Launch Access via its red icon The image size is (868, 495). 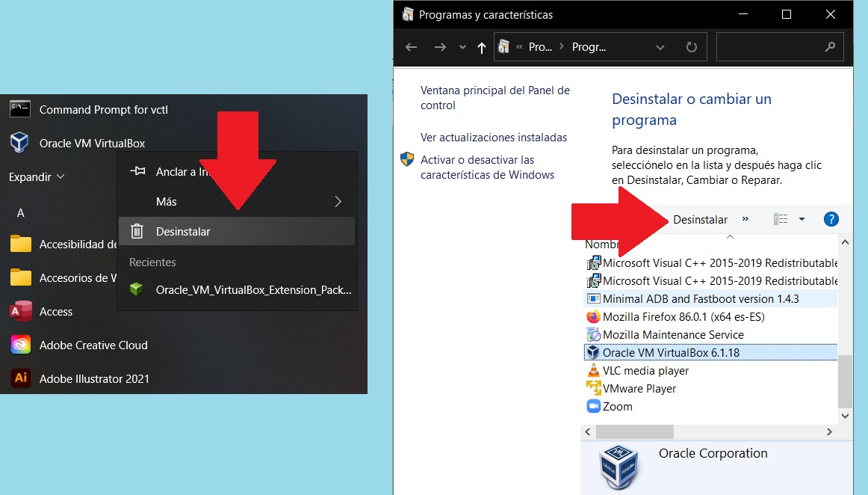(x=20, y=311)
